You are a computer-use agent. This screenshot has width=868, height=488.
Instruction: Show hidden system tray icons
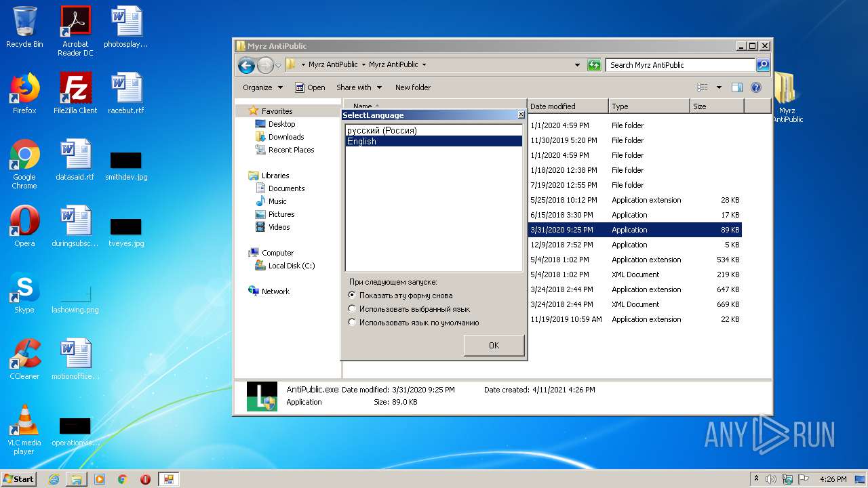click(x=756, y=479)
